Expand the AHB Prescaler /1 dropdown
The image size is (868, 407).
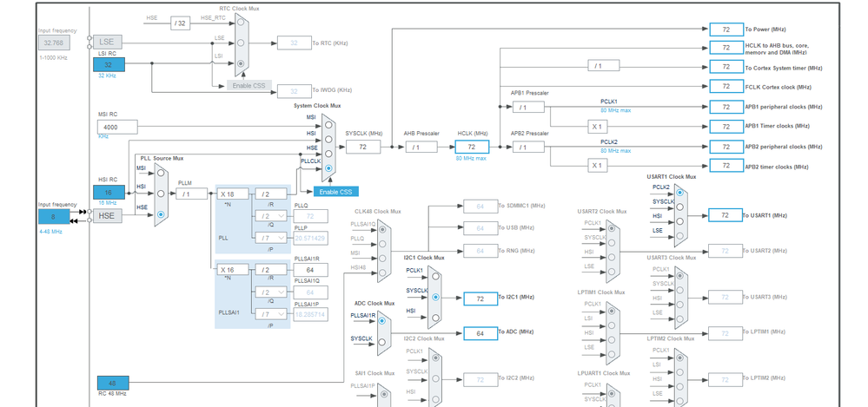click(x=421, y=147)
